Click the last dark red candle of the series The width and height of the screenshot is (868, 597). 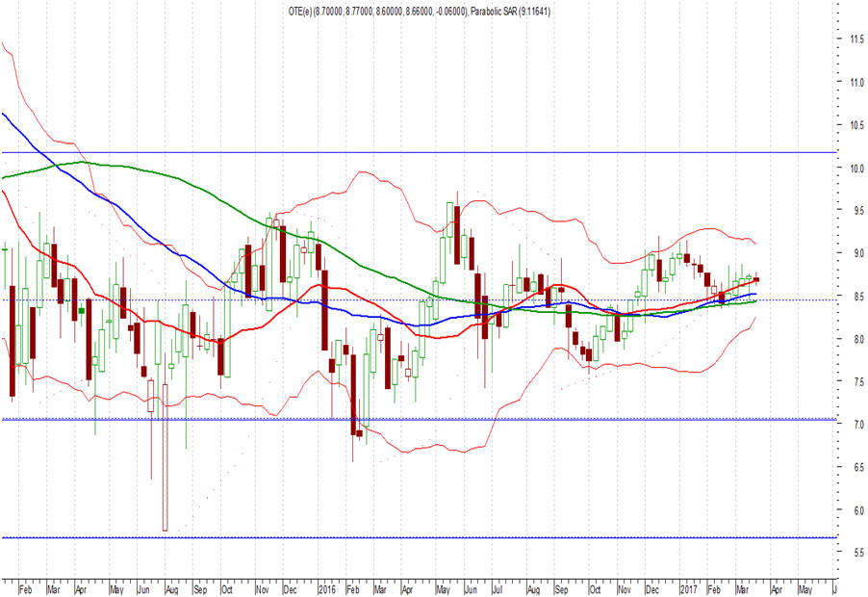[756, 279]
